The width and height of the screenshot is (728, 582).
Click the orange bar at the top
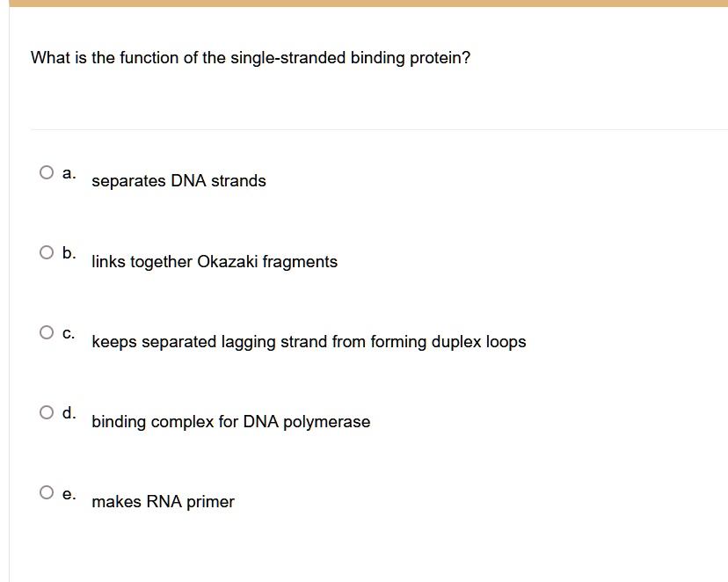(364, 4)
